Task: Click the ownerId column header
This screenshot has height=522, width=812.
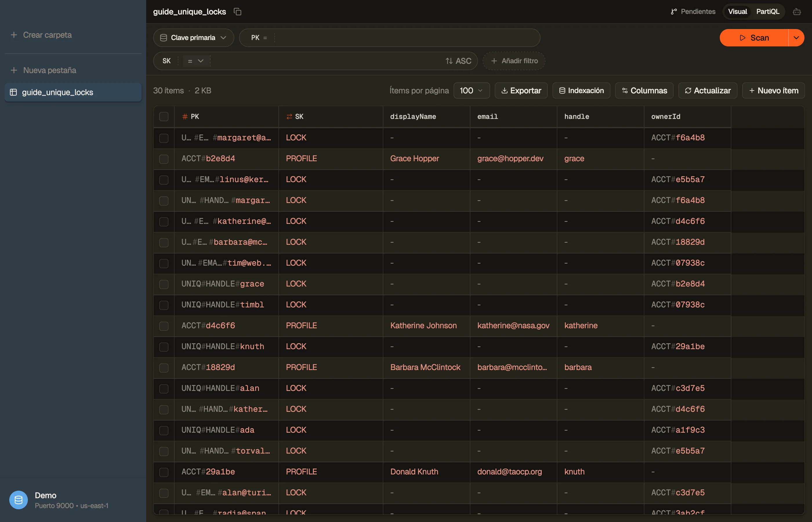Action: coord(687,117)
